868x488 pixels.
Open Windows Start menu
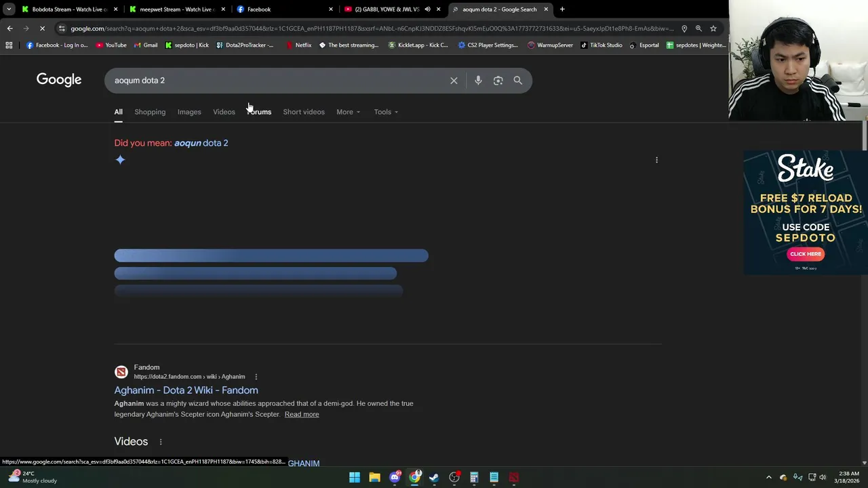355,478
